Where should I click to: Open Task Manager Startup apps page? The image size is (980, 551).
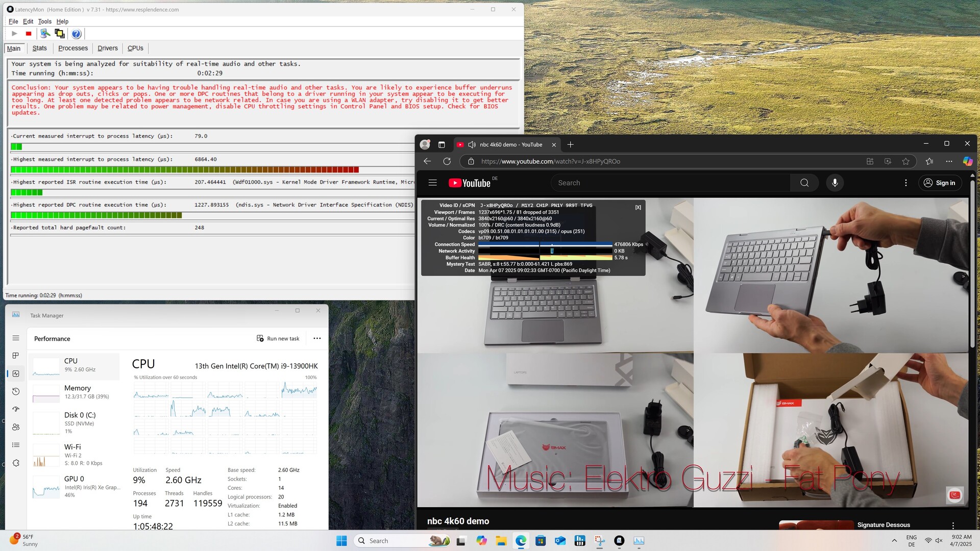[16, 409]
